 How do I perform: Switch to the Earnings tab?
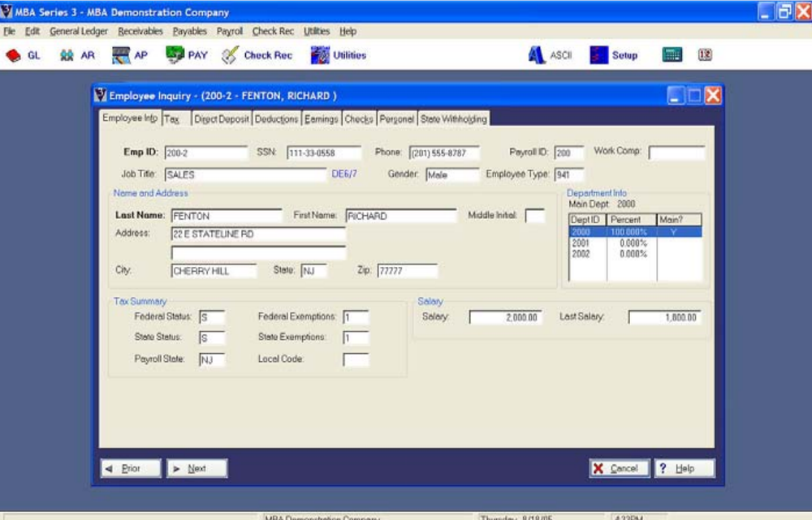(321, 119)
